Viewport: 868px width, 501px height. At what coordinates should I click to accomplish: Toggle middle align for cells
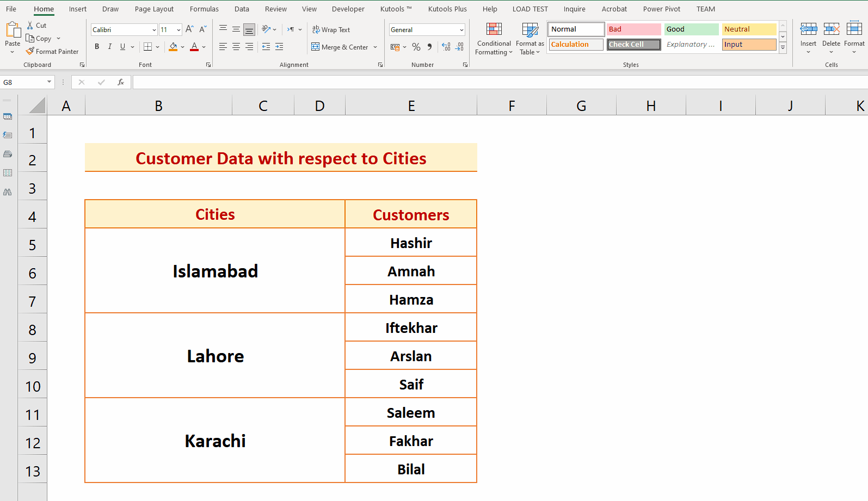tap(236, 29)
